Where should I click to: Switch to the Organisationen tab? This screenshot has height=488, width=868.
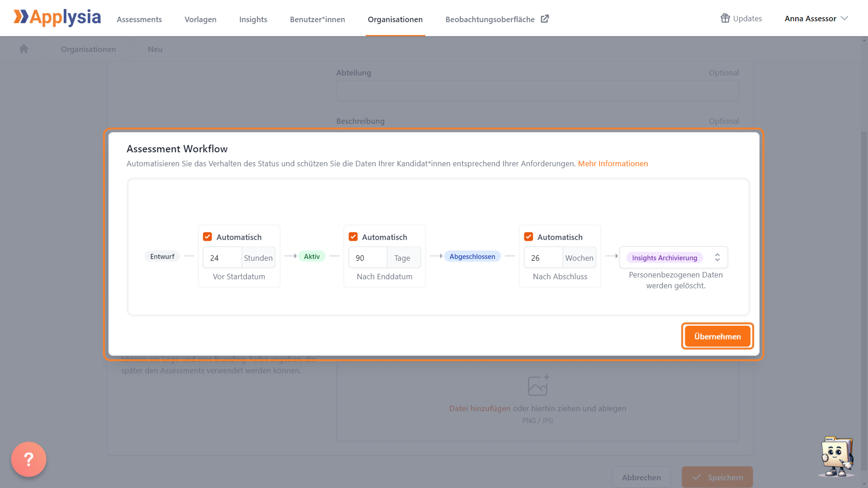coord(395,19)
